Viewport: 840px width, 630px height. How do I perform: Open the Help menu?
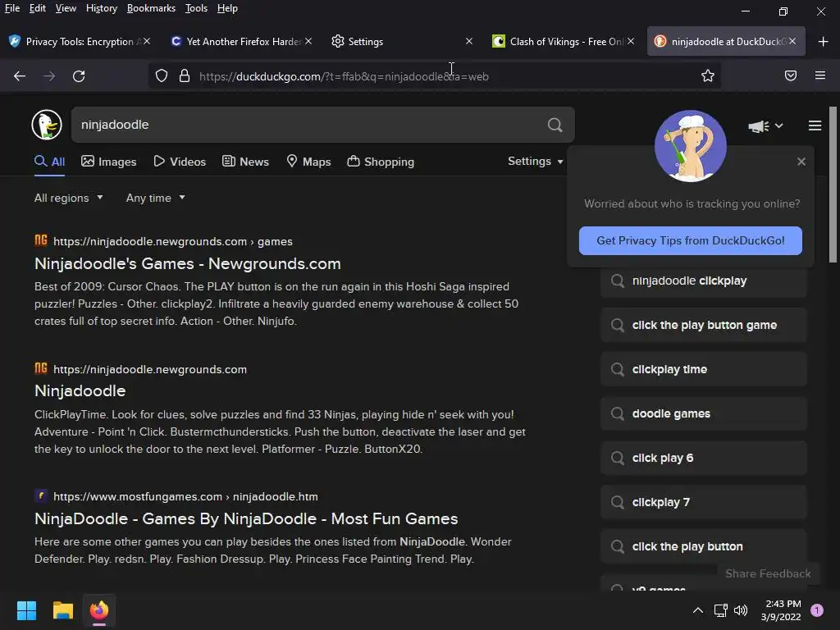[x=227, y=8]
